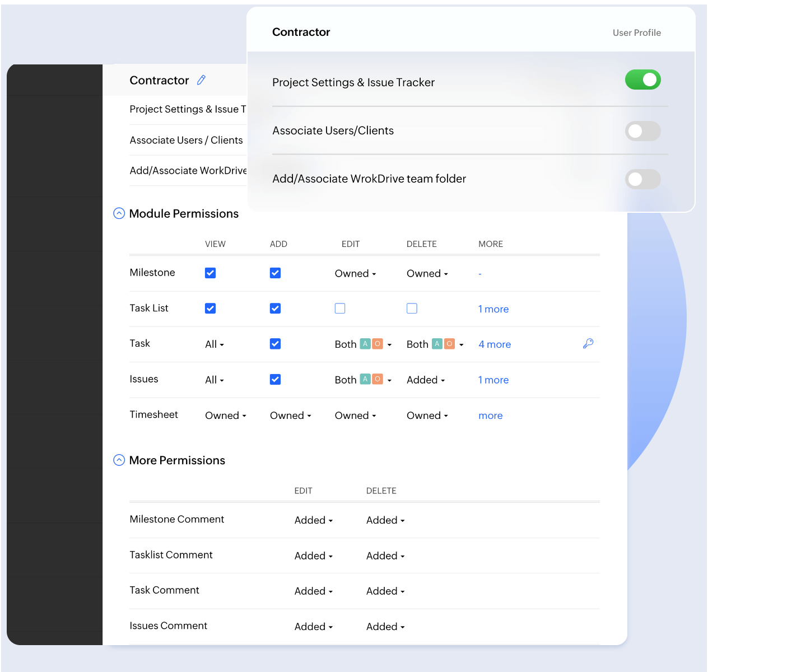Click 1 more link in Task List row
The width and height of the screenshot is (801, 672).
[493, 309]
